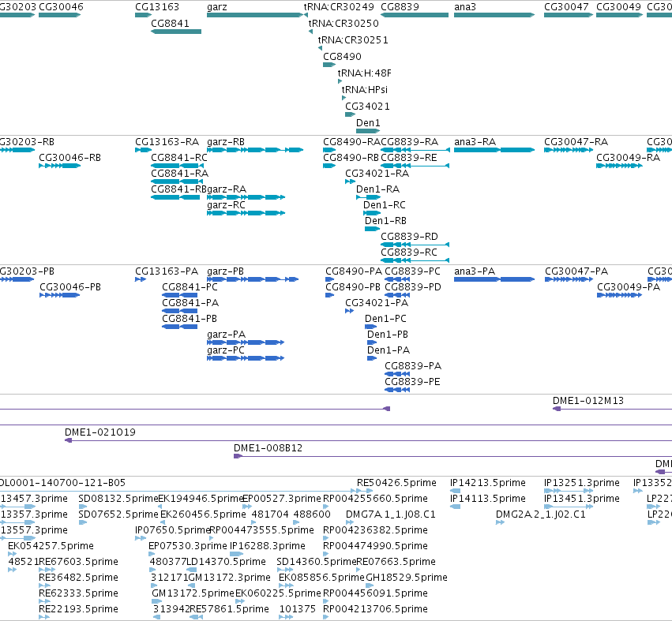Viewport: 672px width, 621px height.
Task: Select the garz-RC transcript label
Action: pyautogui.click(x=227, y=205)
